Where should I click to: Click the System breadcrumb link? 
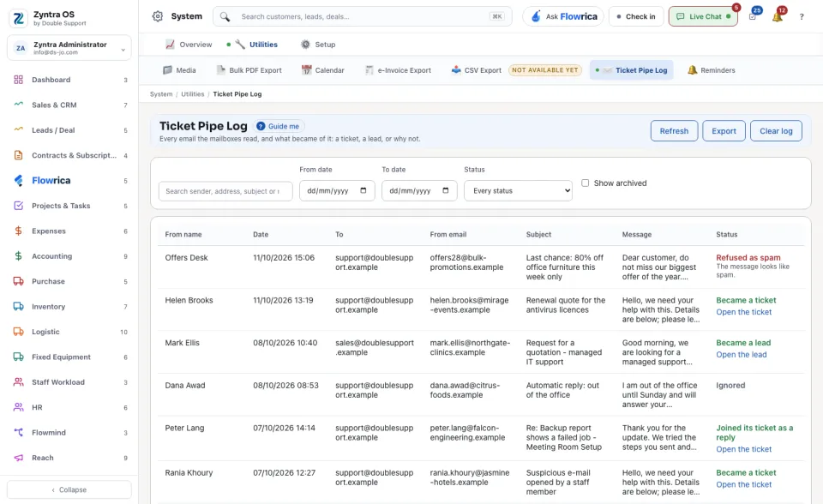[x=161, y=94]
